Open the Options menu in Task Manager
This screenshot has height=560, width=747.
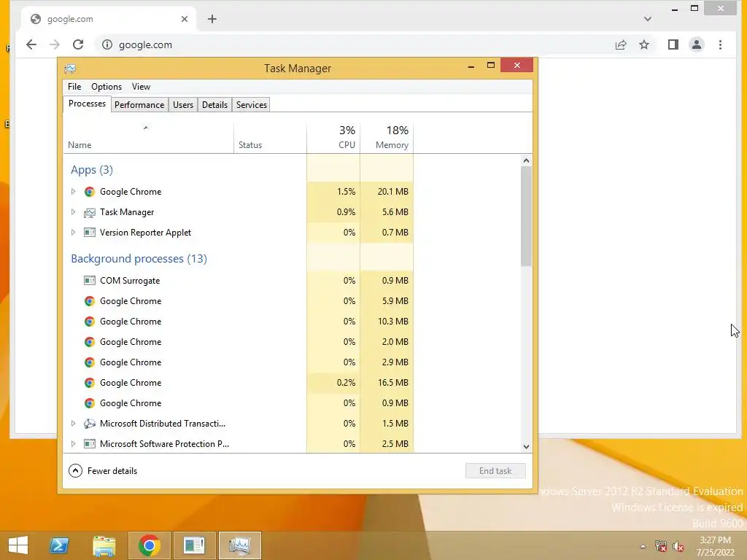(107, 87)
